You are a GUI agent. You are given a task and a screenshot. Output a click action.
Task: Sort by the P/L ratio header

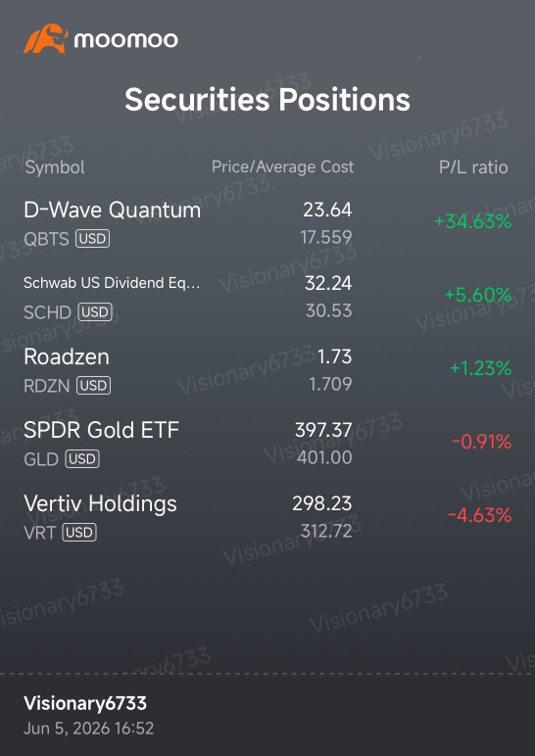coord(473,167)
